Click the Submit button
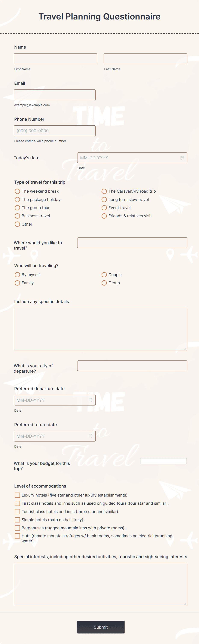The image size is (199, 644). pos(101,627)
